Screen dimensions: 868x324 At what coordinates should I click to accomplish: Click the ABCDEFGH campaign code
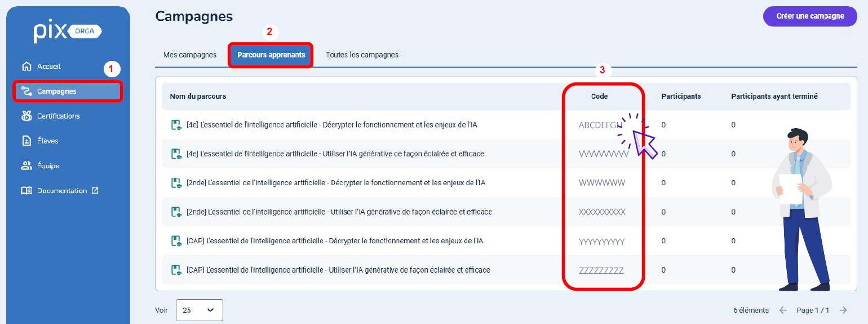click(600, 125)
